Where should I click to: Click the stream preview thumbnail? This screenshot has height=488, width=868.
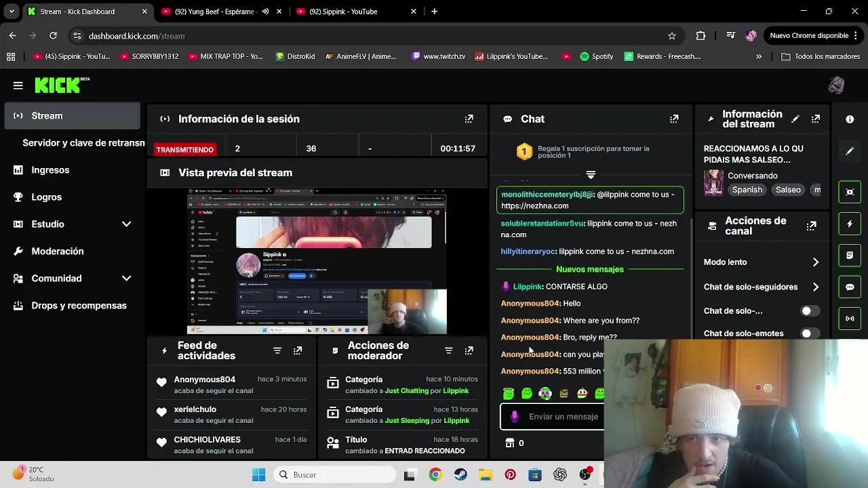317,262
